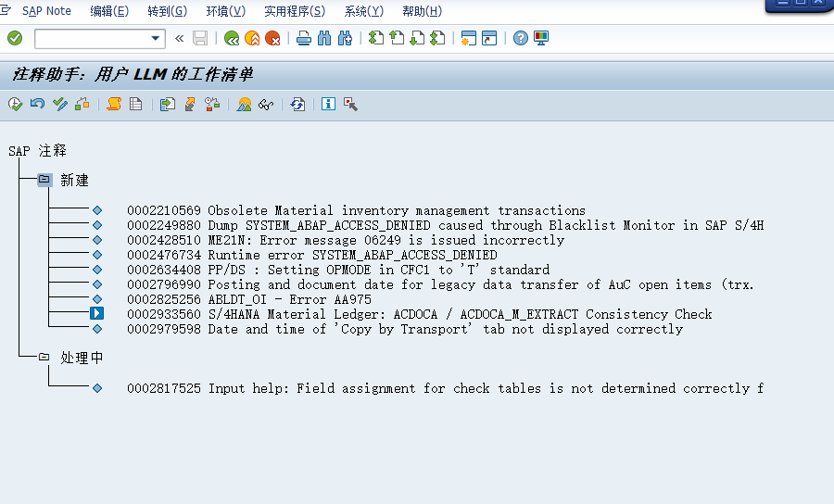Click the Create Shortcut icon

[x=488, y=38]
